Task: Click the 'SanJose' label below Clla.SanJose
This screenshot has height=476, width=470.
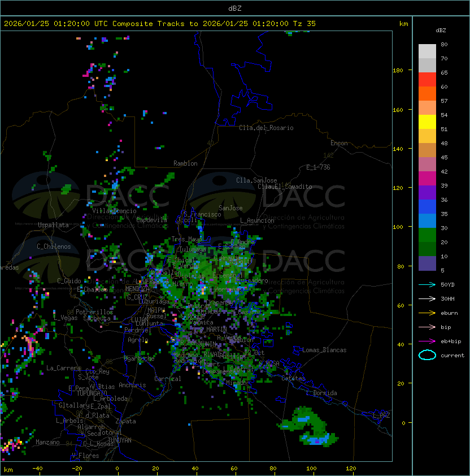Action: click(230, 208)
